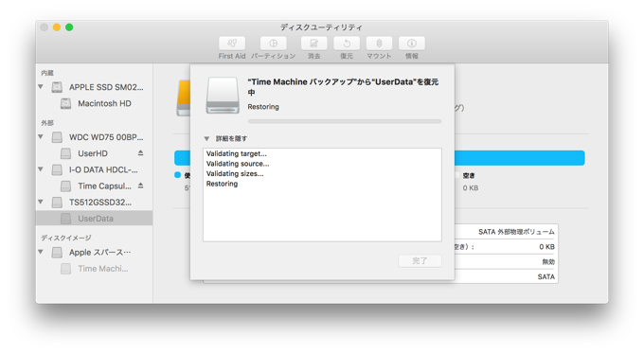
Task: Select the マウント mount toolbar icon
Action: (379, 44)
